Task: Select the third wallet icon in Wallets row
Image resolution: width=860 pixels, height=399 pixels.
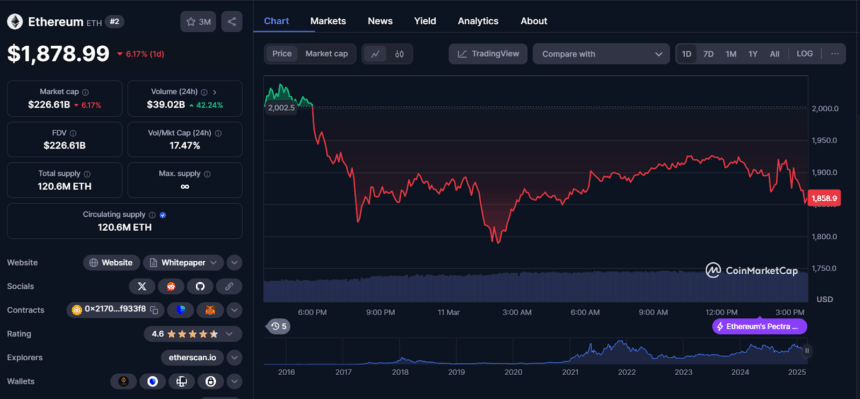Action: coord(182,381)
